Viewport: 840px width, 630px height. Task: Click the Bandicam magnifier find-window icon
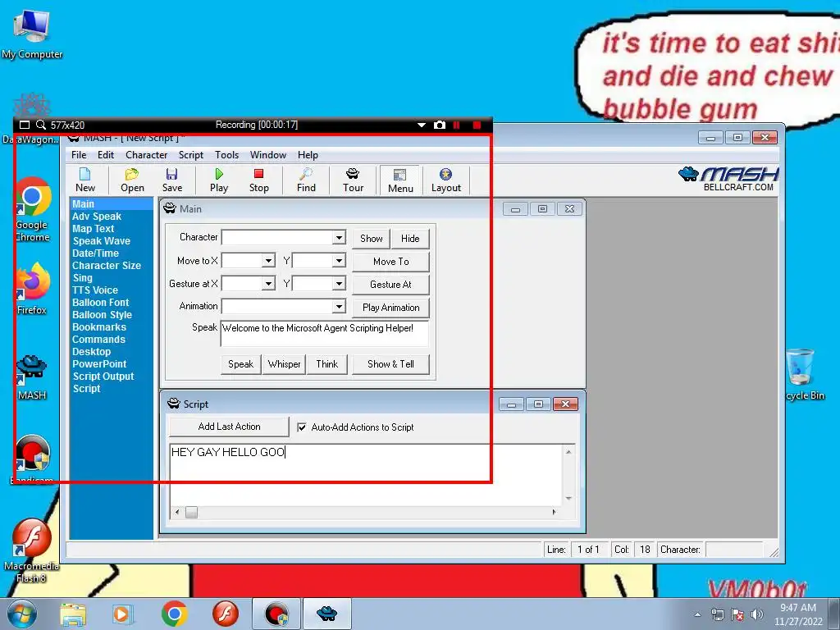pyautogui.click(x=41, y=125)
